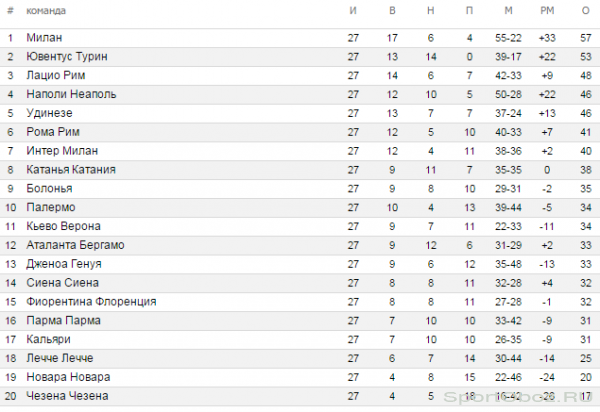Open the Ювентус Турин team link

67,57
